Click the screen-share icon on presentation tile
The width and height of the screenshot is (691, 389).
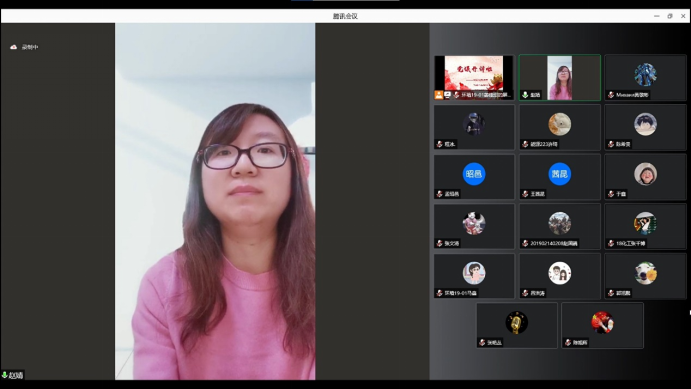(x=447, y=95)
